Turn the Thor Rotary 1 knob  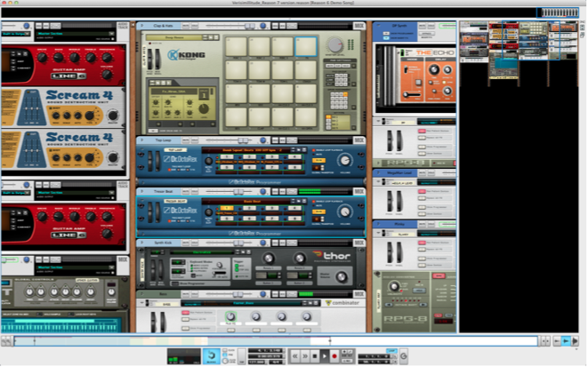[268, 259]
